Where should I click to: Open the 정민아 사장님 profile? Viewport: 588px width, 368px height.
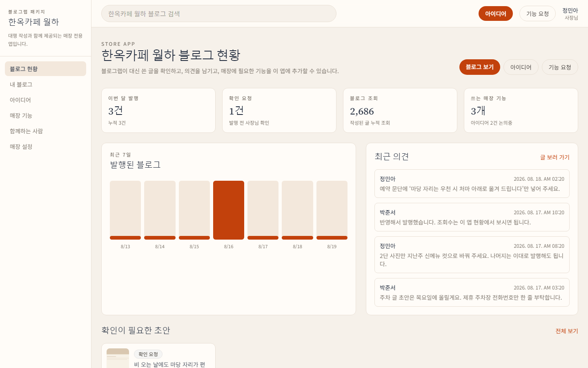coord(570,13)
